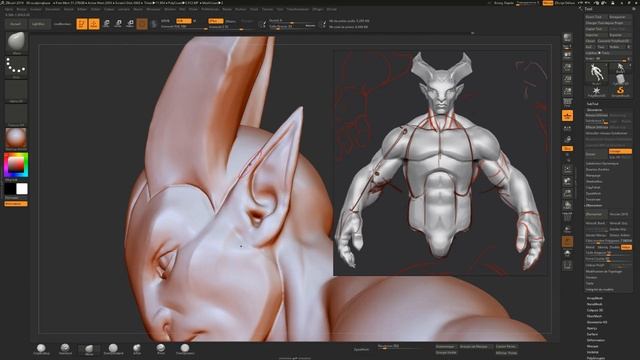The width and height of the screenshot is (640, 360).
Task: Select the white color swatch
Action: point(22,189)
